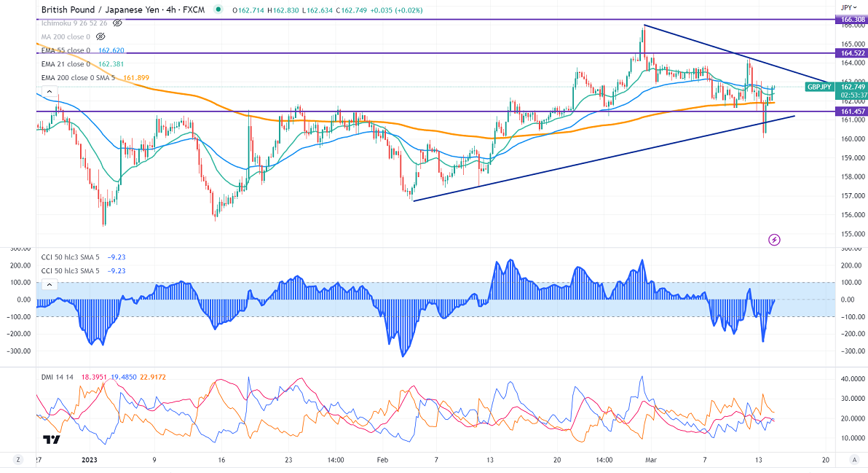This screenshot has height=473, width=868.
Task: Collapse the main chart indicator legend
Action: tap(49, 92)
